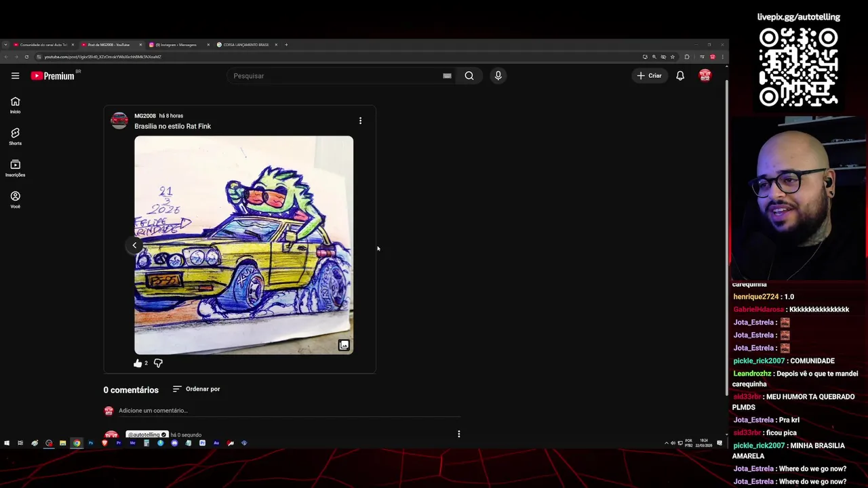Switch to 'CORSA LANÇAMENTO BRASIL' tab
The height and width of the screenshot is (488, 868).
tap(245, 45)
